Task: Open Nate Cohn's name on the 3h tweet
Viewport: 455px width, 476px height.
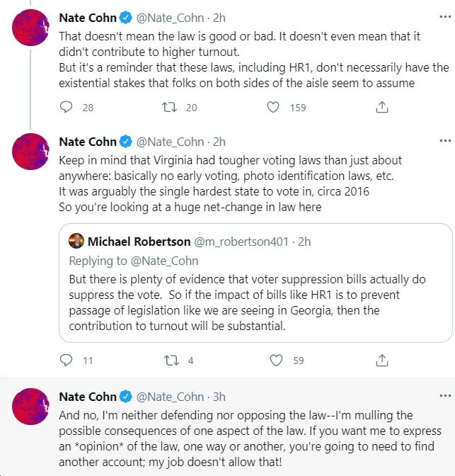Action: click(88, 397)
